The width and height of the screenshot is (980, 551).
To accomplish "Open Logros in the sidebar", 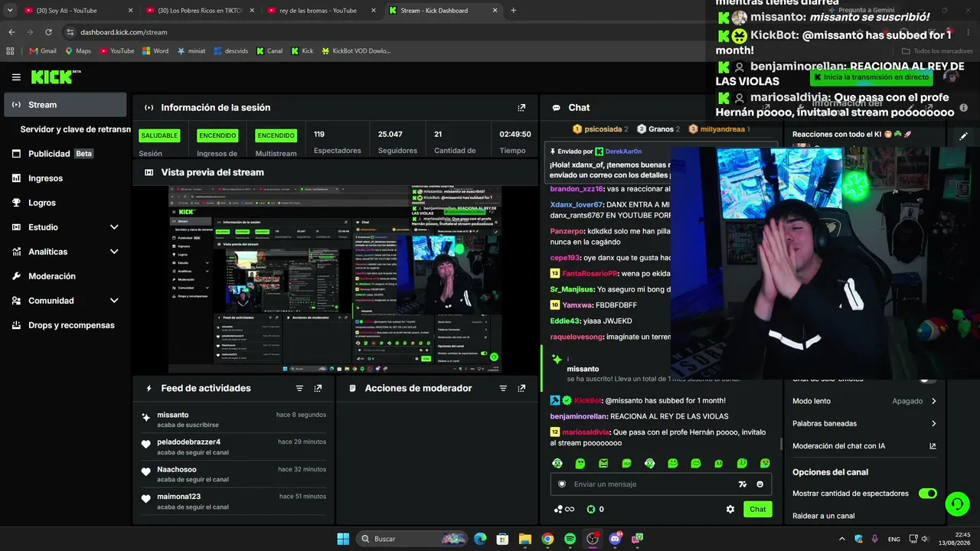I will pyautogui.click(x=65, y=203).
